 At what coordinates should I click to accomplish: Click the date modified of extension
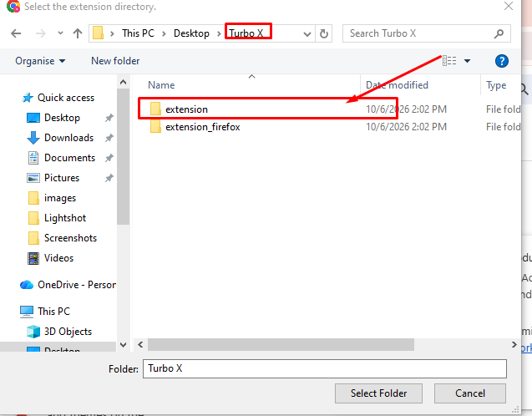coord(406,109)
